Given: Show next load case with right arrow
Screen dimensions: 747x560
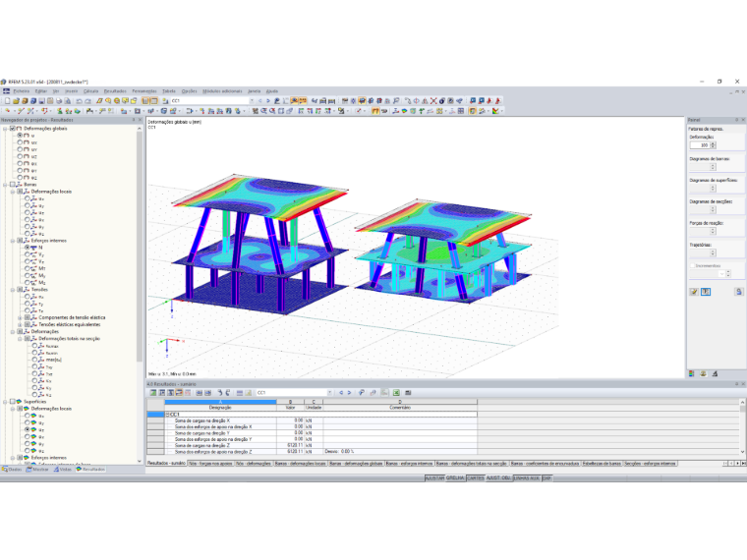Looking at the screenshot, I should click(268, 101).
